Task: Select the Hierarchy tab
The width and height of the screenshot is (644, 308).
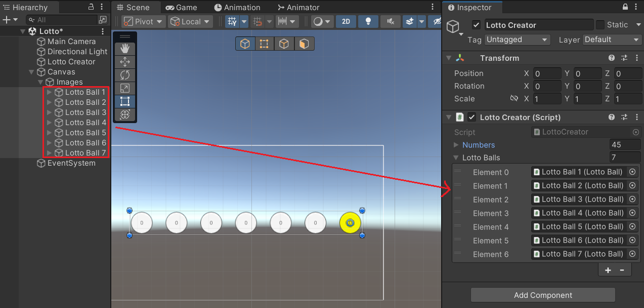Action: 25,8
